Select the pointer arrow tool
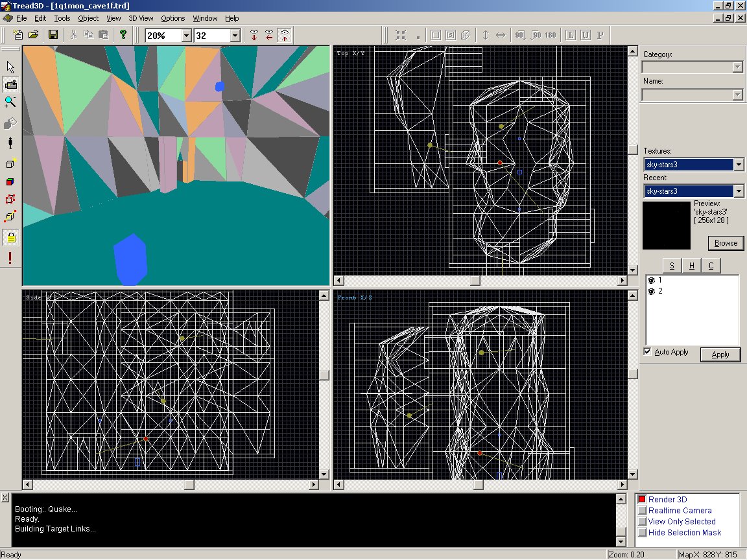Screen dimensions: 747x560 click(10, 67)
